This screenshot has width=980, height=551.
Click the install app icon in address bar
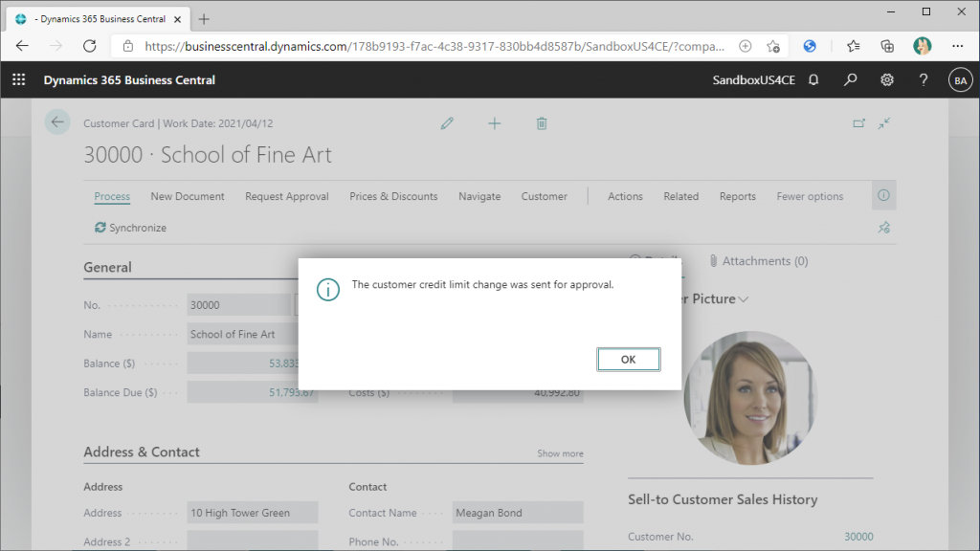pyautogui.click(x=745, y=46)
